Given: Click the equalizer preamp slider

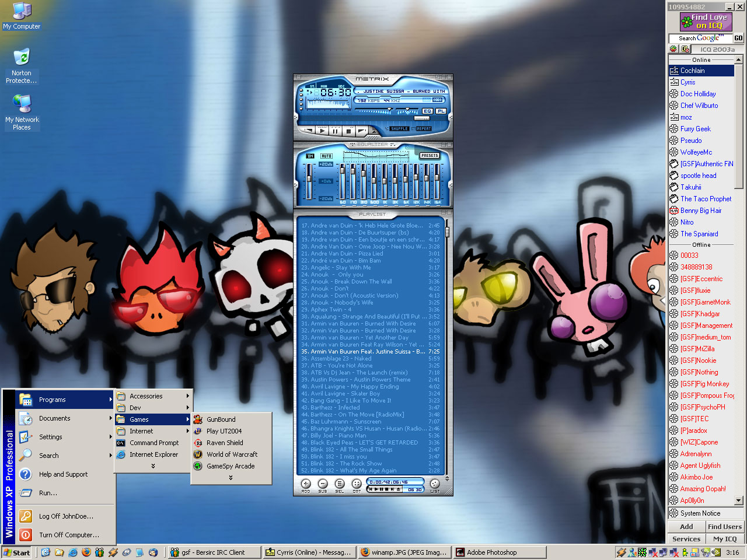Looking at the screenshot, I should (x=309, y=181).
